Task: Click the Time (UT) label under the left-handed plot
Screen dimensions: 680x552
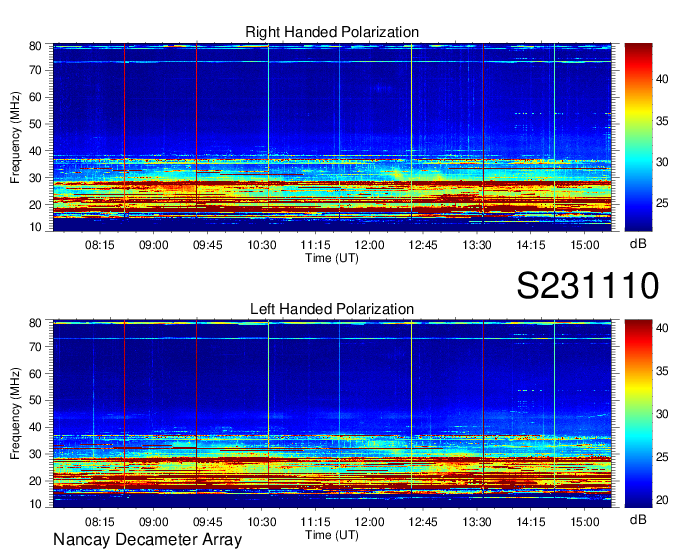Action: [x=332, y=535]
